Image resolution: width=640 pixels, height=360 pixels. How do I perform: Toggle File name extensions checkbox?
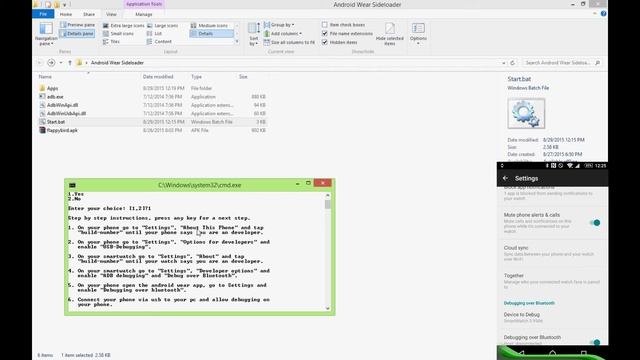[x=347, y=33]
